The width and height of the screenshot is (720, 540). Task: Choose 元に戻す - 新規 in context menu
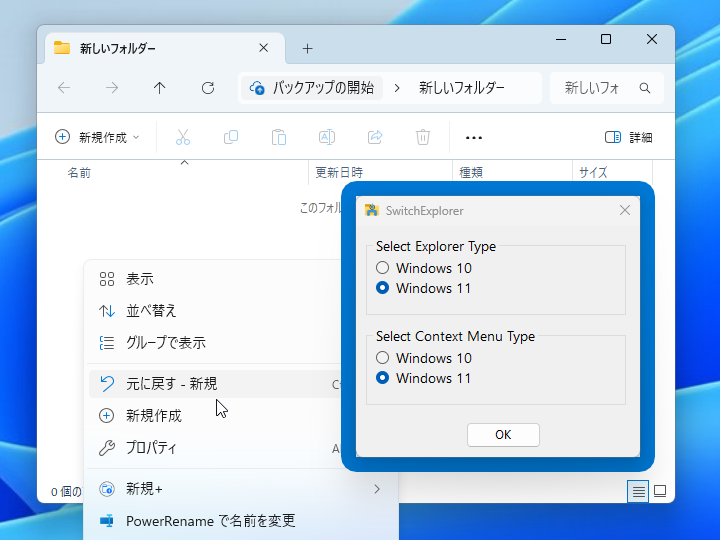pos(216,384)
